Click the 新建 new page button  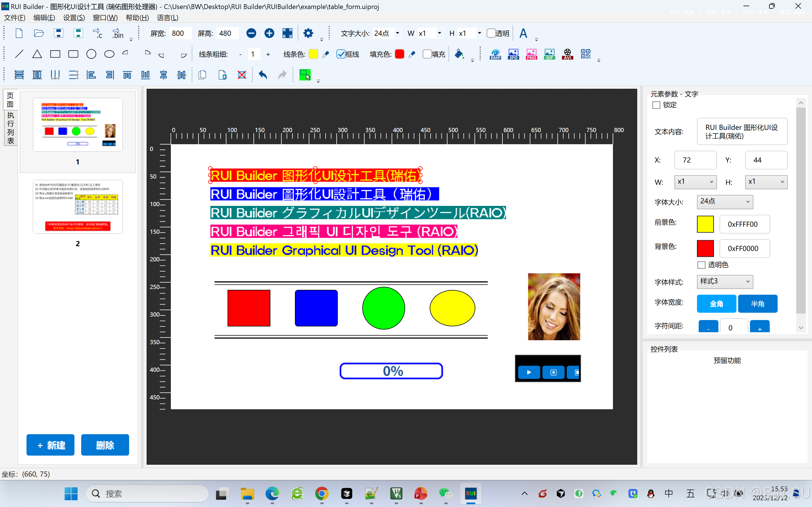[50, 445]
